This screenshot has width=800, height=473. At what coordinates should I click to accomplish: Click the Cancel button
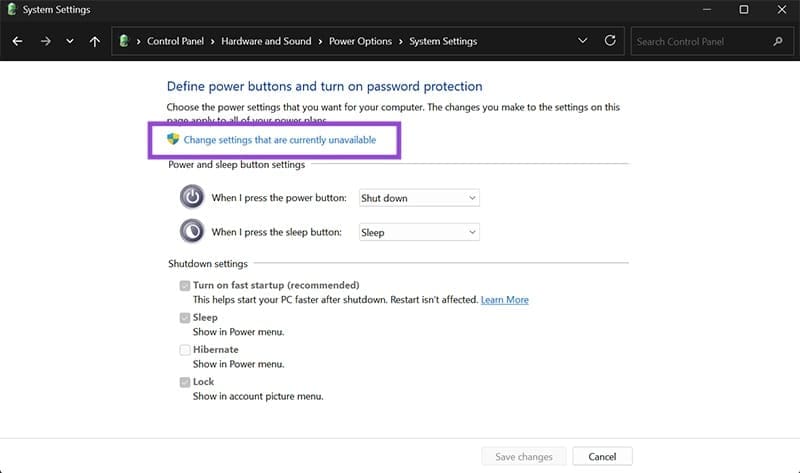pyautogui.click(x=602, y=457)
